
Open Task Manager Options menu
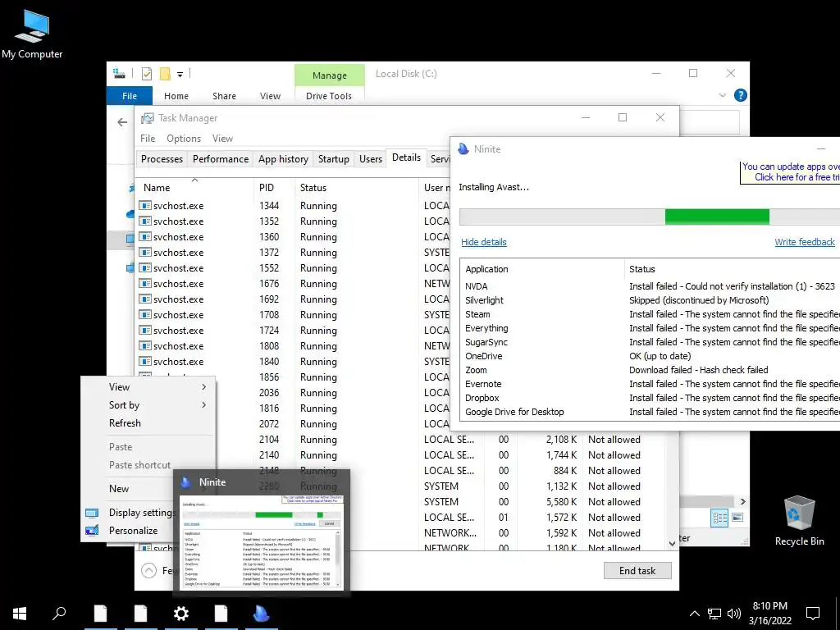point(184,138)
